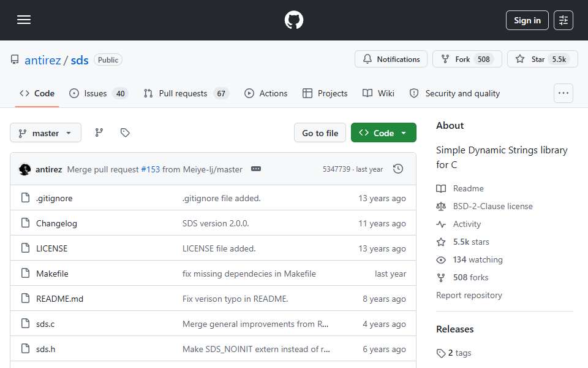Image resolution: width=588 pixels, height=368 pixels.
Task: Open pull request #153 link
Action: coord(151,169)
